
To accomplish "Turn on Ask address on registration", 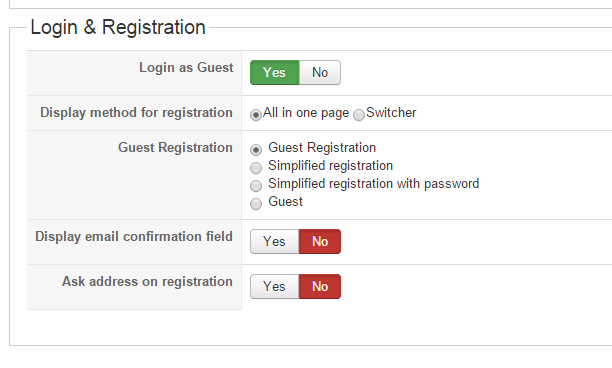I will coord(274,286).
